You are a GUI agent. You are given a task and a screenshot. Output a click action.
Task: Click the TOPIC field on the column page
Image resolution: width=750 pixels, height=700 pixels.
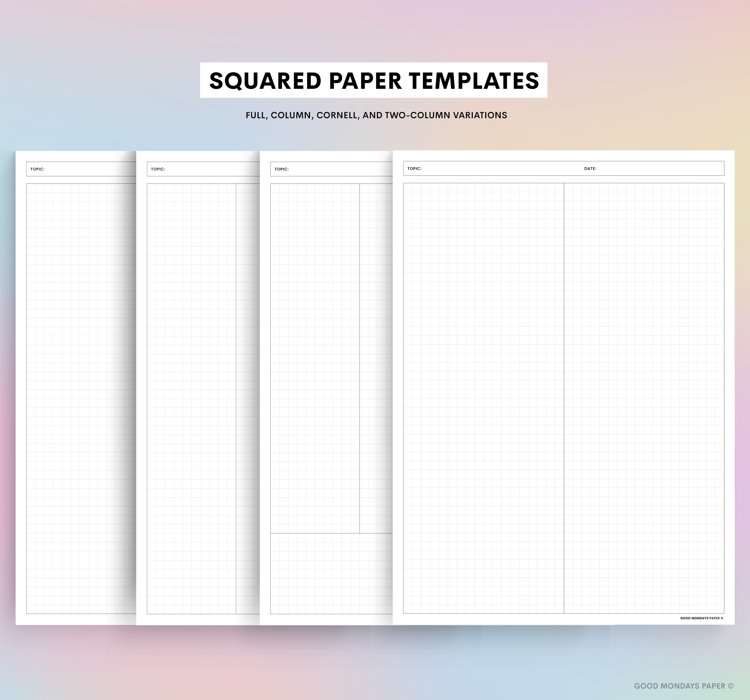point(203,169)
